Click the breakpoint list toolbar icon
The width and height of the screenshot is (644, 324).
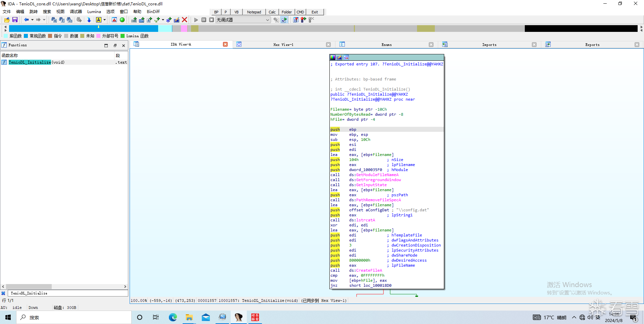click(x=296, y=20)
